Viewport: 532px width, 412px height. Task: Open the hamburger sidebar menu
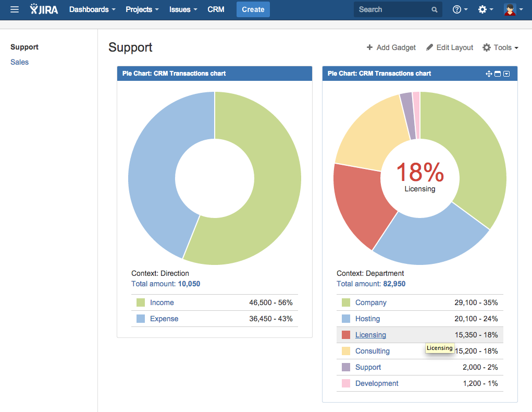coord(15,9)
